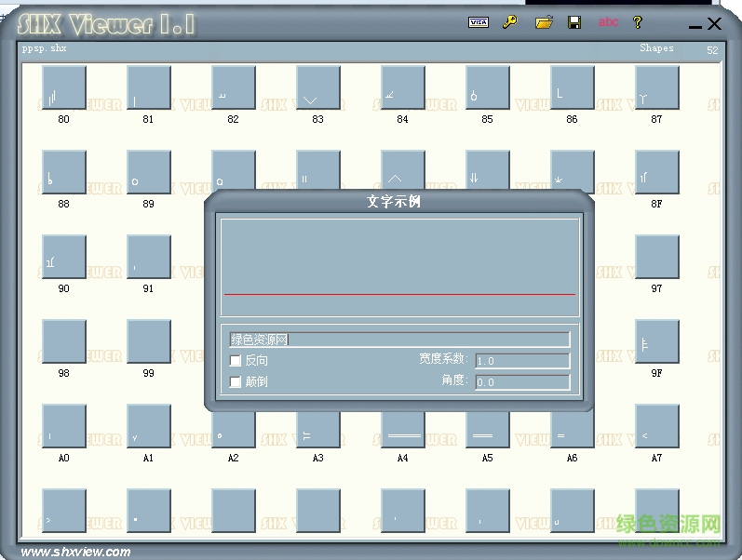Click the 宽度系数 field showing 1.0

[522, 361]
